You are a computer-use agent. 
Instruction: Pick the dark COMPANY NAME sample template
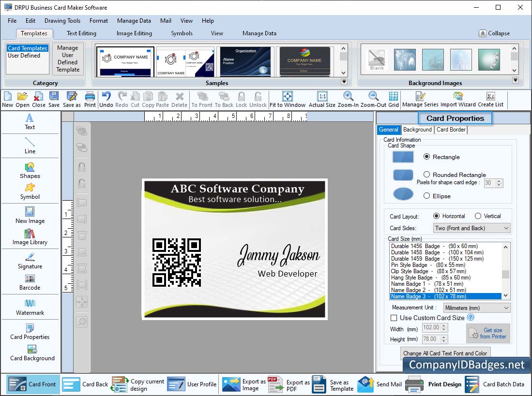[304, 61]
